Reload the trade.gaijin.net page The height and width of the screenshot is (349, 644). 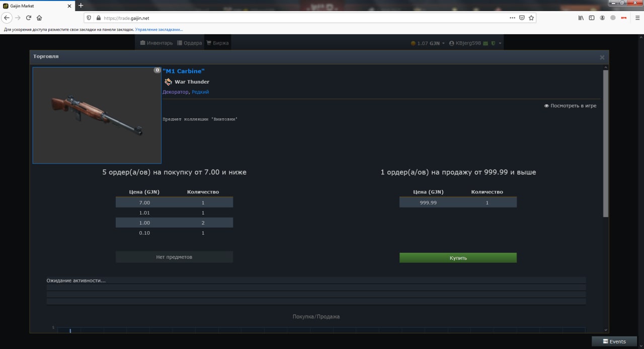(x=29, y=18)
